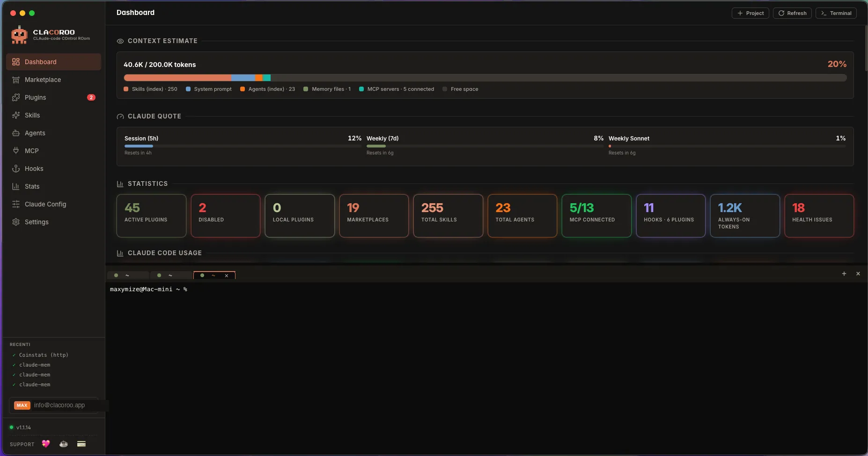Switch to the first terminal tab
Viewport: 868px width, 456px height.
[x=128, y=275]
